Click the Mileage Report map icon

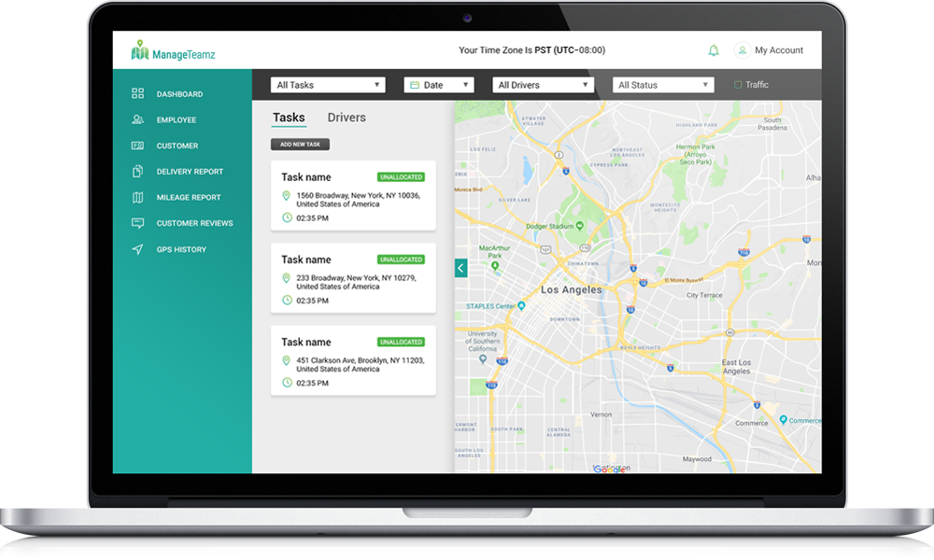coord(138,197)
